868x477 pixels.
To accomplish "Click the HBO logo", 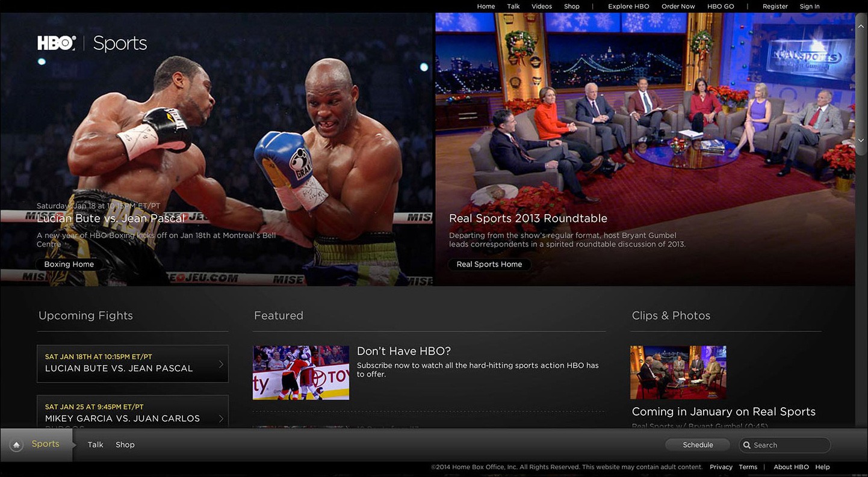I will pos(57,43).
